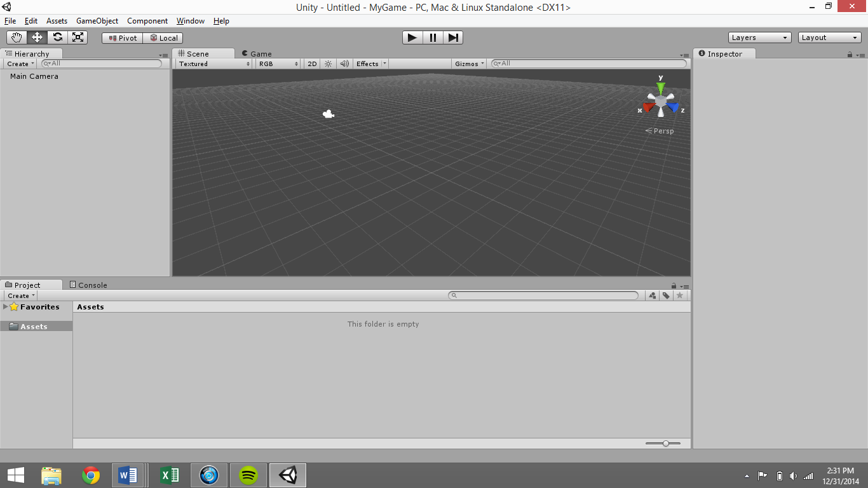Open the Layers dropdown
Image resolution: width=868 pixels, height=488 pixels.
click(760, 37)
